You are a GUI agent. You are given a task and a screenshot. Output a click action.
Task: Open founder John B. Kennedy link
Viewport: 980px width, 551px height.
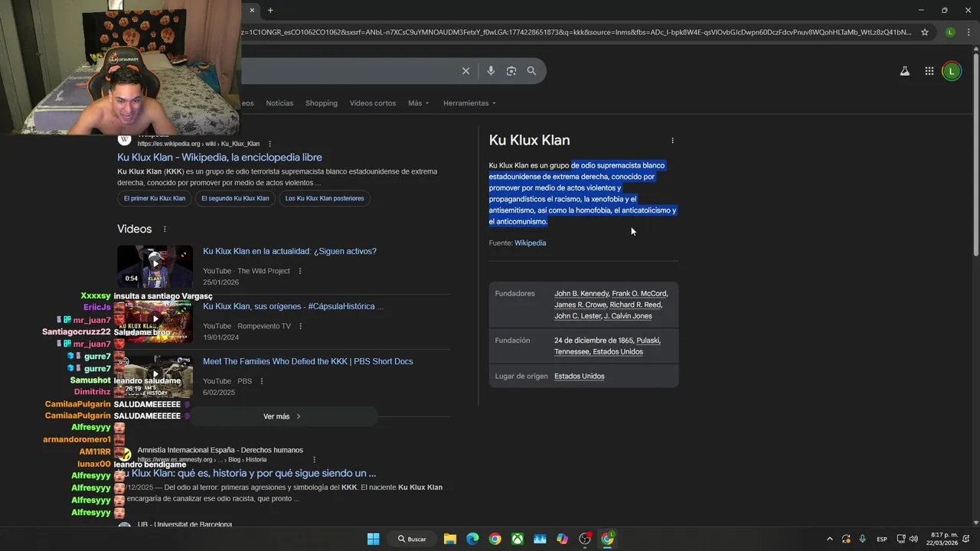(581, 293)
